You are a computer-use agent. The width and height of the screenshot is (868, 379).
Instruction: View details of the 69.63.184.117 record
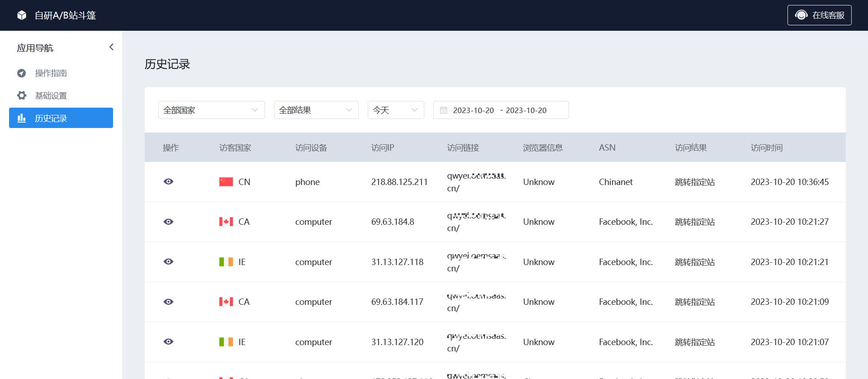click(168, 302)
